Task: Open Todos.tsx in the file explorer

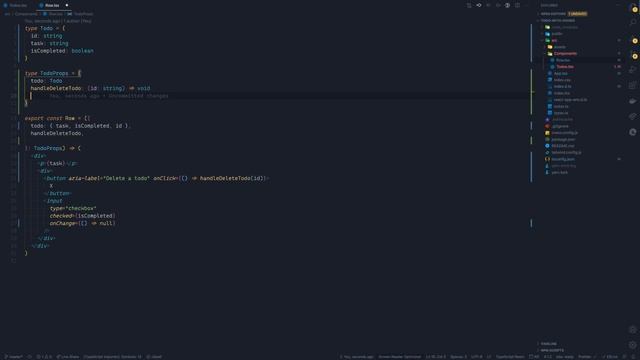Action: tap(565, 67)
